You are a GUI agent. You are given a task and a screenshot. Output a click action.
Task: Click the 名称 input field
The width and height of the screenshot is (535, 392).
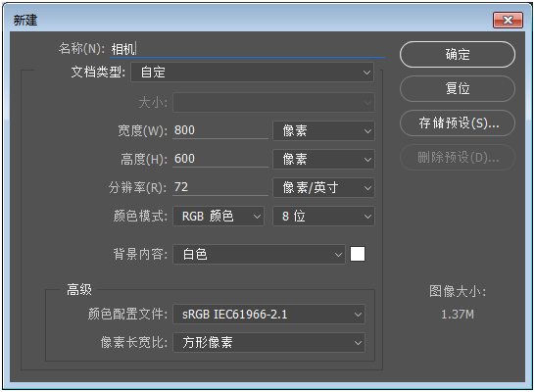click(x=248, y=49)
